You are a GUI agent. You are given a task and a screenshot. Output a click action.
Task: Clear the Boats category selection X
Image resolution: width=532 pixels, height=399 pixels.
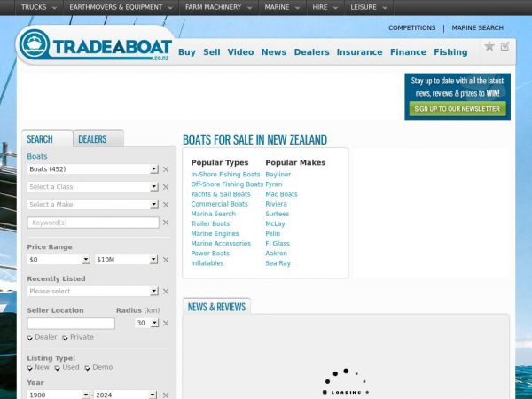click(x=166, y=169)
